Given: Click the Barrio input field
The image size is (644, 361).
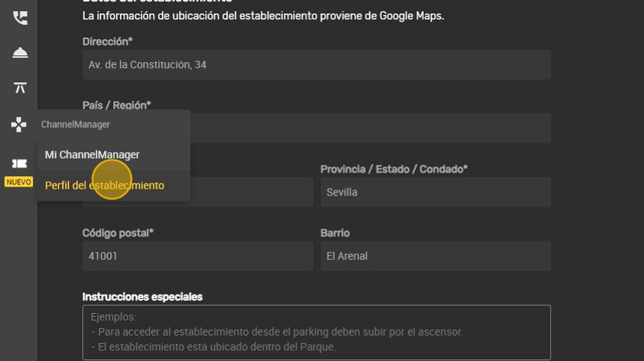Looking at the screenshot, I should click(435, 256).
